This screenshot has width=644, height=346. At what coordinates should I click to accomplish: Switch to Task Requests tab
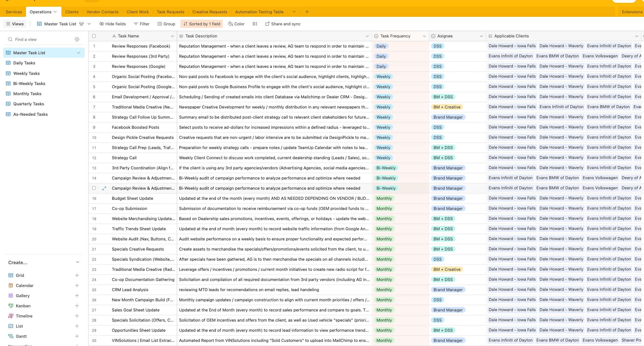[171, 12]
